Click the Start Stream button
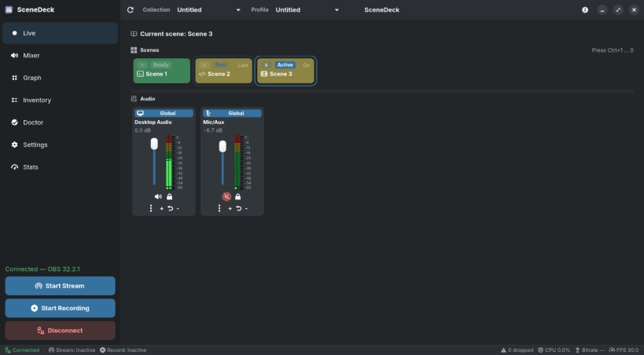 coord(60,286)
